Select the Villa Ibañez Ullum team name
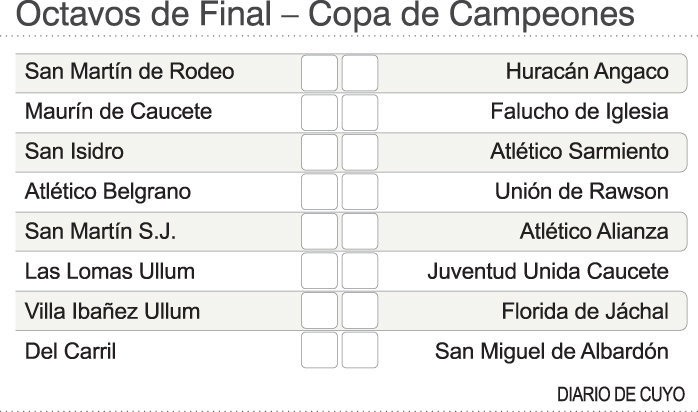 tap(112, 311)
